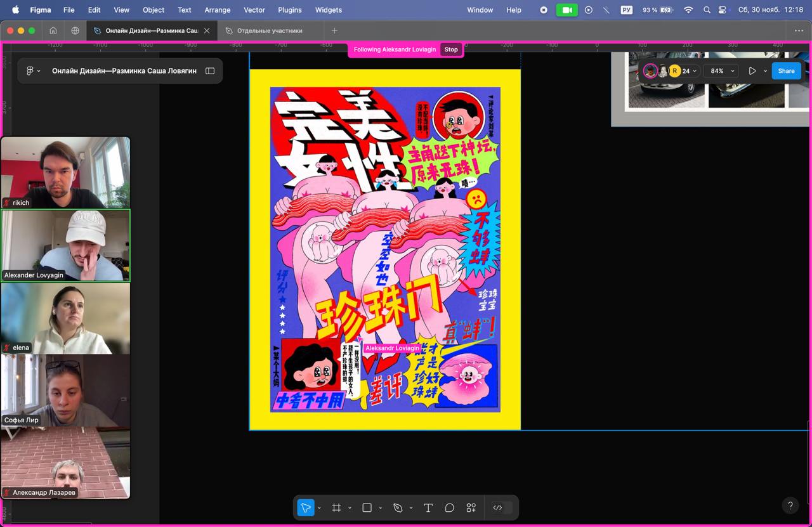Image resolution: width=812 pixels, height=527 pixels.
Task: Expand Pen tool options arrow
Action: click(x=411, y=508)
